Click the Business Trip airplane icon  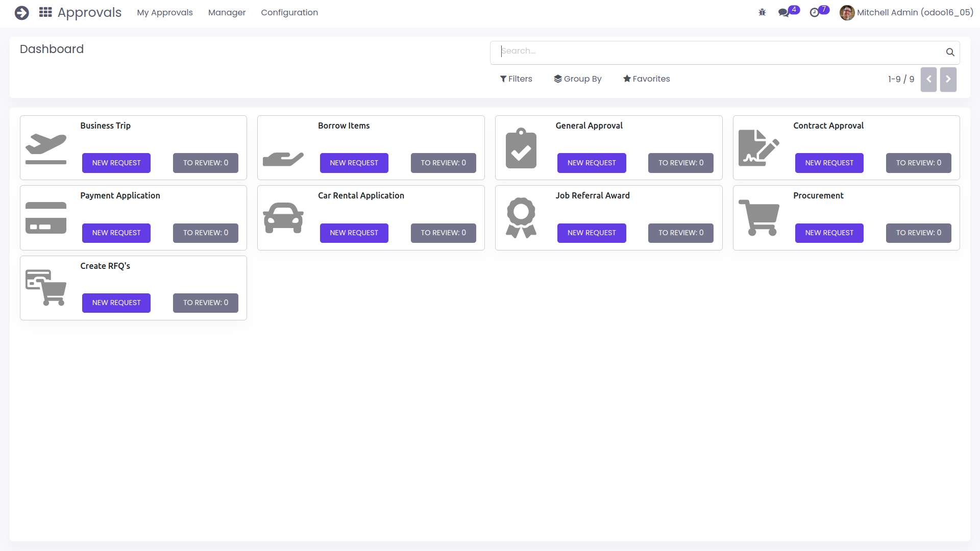point(46,148)
